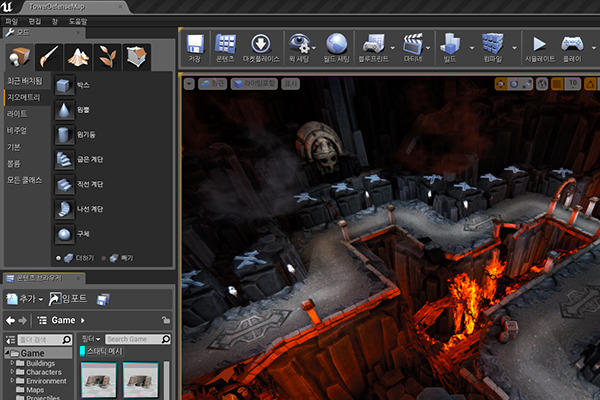Select the Place mode icon
Image resolution: width=600 pixels, height=400 pixels.
(20, 57)
